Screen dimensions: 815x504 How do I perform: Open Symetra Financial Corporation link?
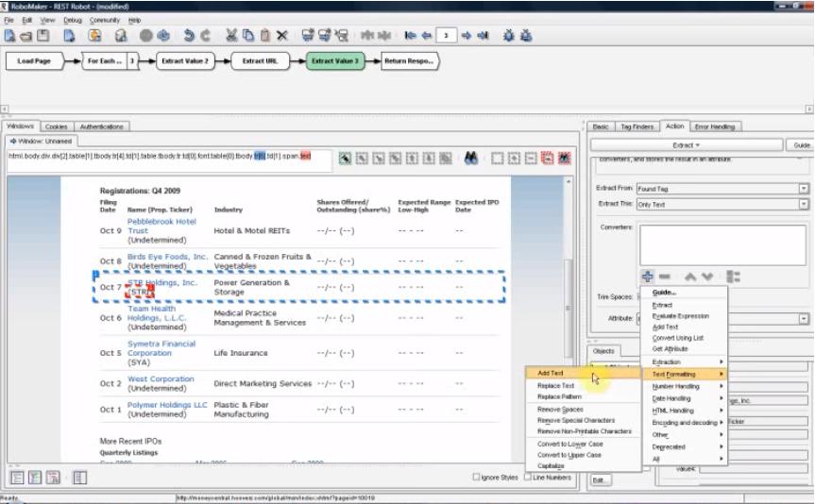click(x=161, y=348)
